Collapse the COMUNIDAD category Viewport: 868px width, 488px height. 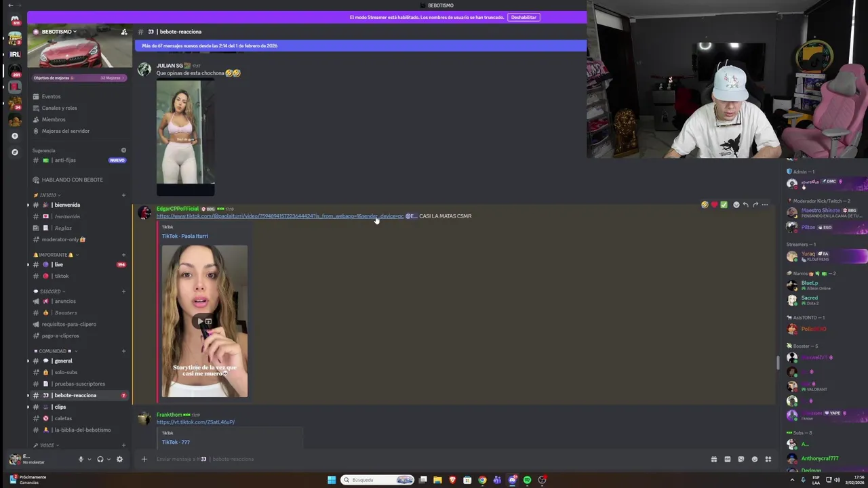(x=55, y=351)
